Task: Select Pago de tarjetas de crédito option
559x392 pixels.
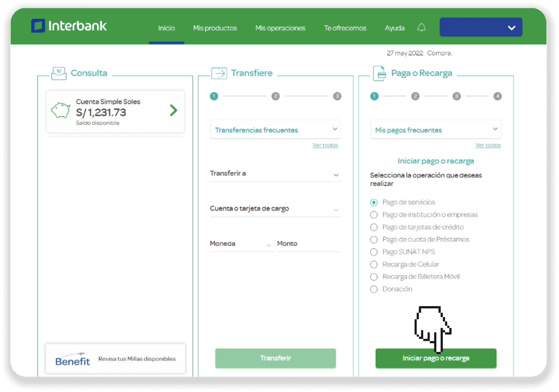Action: click(x=374, y=227)
